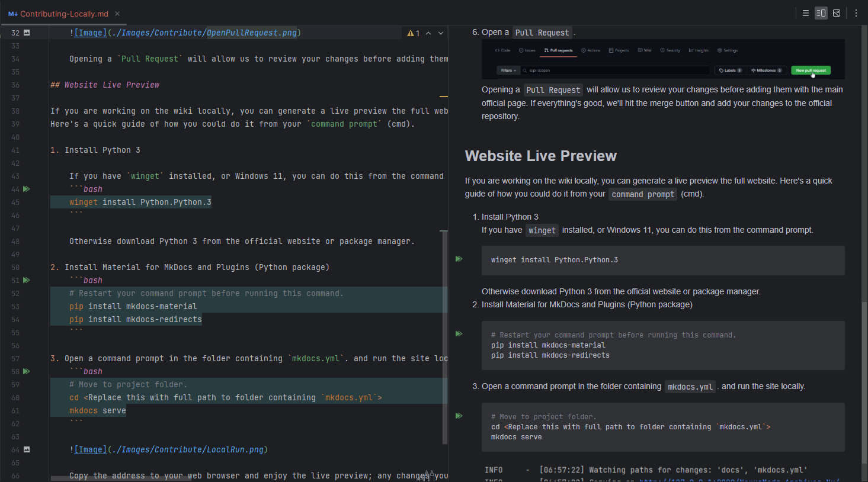Viewport: 868px width, 482px height.
Task: Click 'pip install mkdocs-material' on editor line 53
Action: point(133,306)
